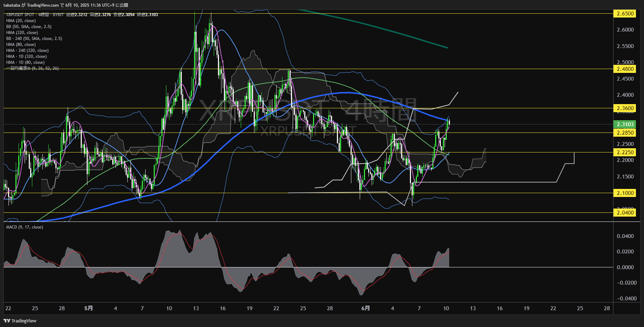Click the 2.5000 price axis value
Image resolution: width=644 pixels, height=327 pixels.
point(625,62)
